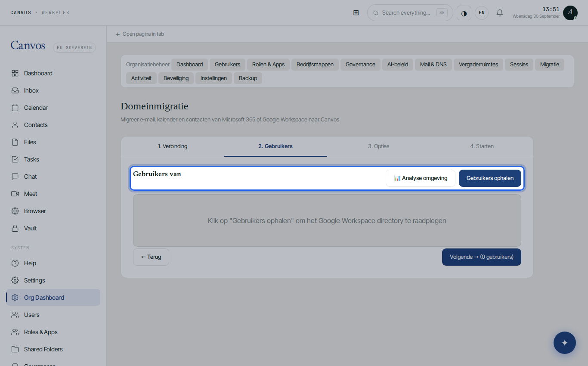
Task: Click the Tasks checkbox icon
Action: (15, 159)
